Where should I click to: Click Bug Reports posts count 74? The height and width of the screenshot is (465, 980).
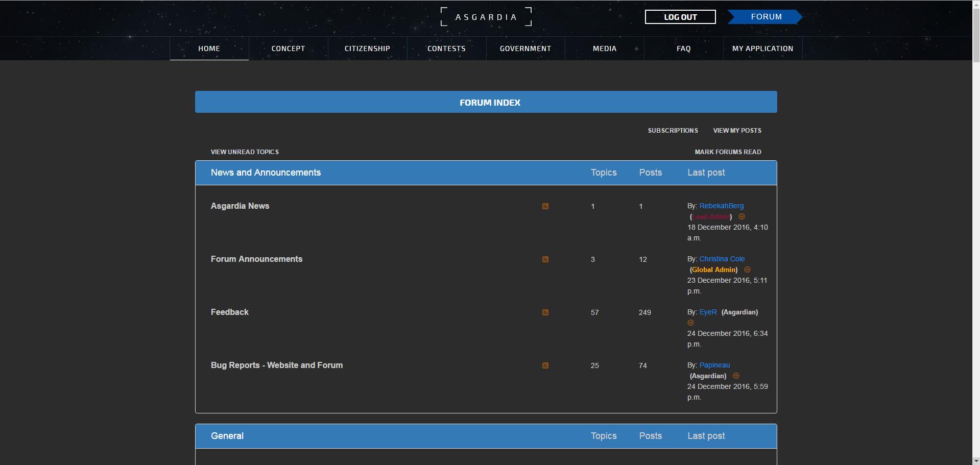(642, 365)
